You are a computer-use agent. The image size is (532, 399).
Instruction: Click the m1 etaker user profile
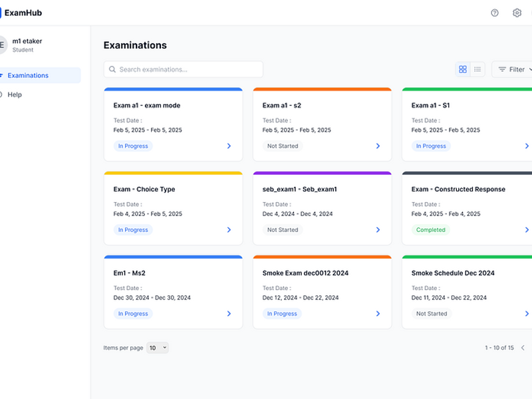point(23,45)
